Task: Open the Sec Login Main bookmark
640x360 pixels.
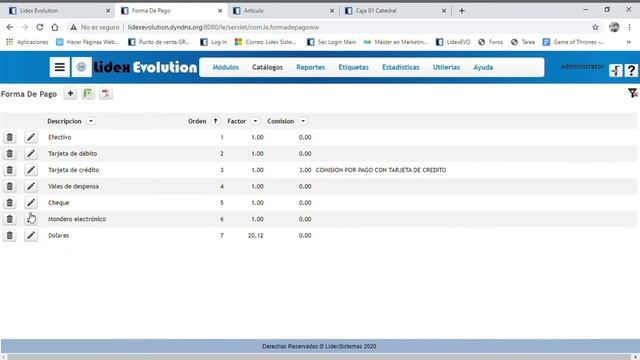Action: coord(331,42)
